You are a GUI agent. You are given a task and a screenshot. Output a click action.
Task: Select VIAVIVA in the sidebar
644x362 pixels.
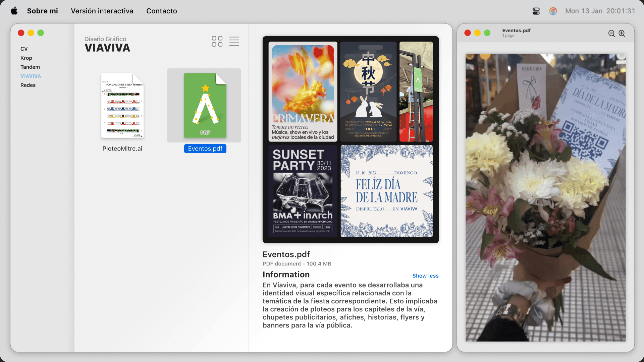(x=31, y=76)
